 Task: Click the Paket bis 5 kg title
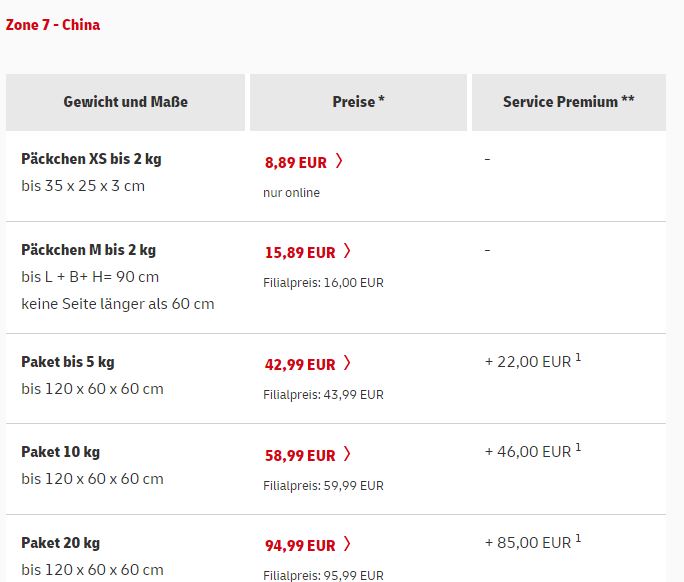pyautogui.click(x=68, y=362)
